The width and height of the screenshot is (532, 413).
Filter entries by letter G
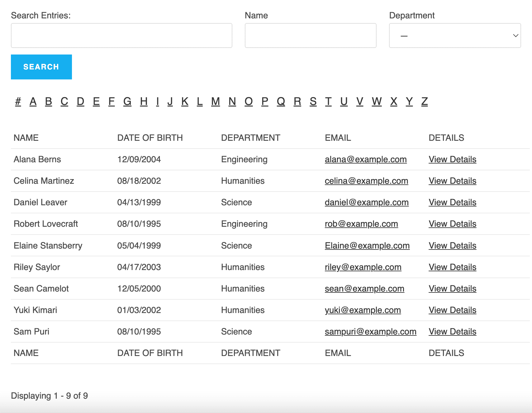point(127,102)
